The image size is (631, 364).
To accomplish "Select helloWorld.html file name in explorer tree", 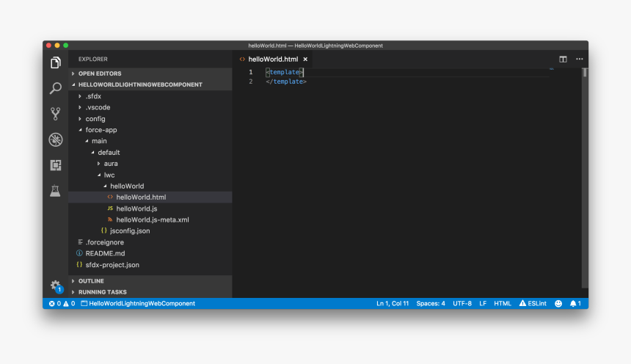I will (x=141, y=197).
